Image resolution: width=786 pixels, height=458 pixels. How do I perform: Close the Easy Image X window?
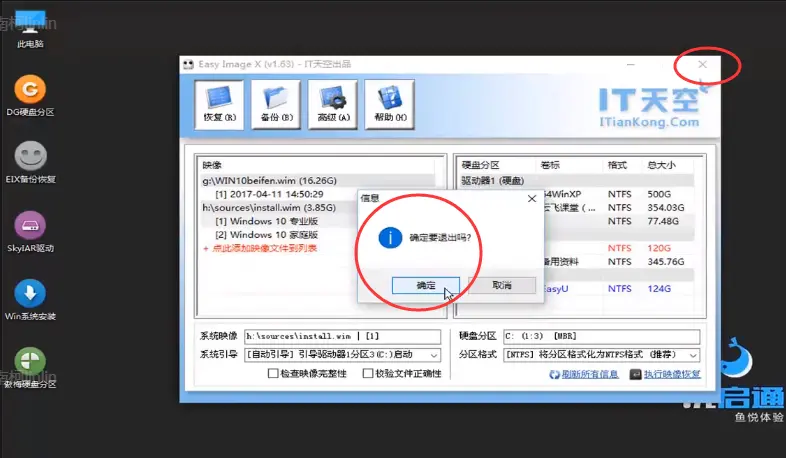[x=702, y=64]
